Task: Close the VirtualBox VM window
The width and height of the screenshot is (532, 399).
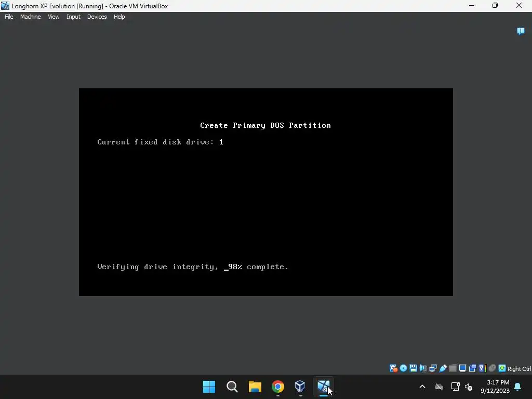Action: pyautogui.click(x=519, y=5)
